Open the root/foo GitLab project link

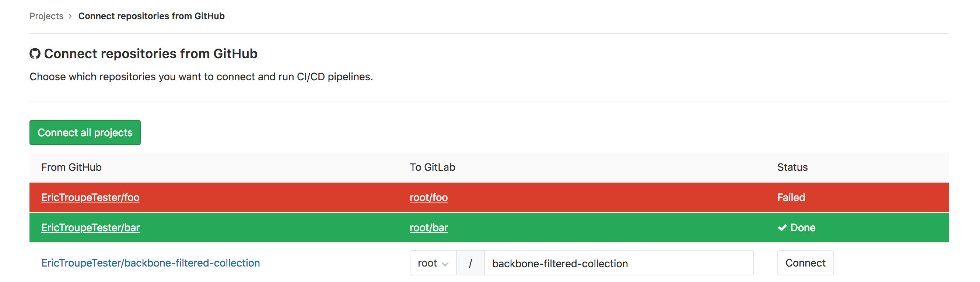click(x=428, y=198)
